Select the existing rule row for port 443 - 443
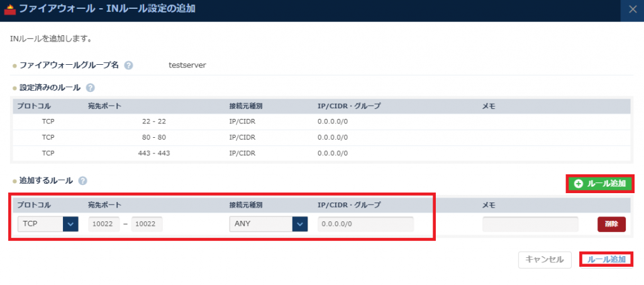Screen dimensions: 644x285 (x=321, y=153)
